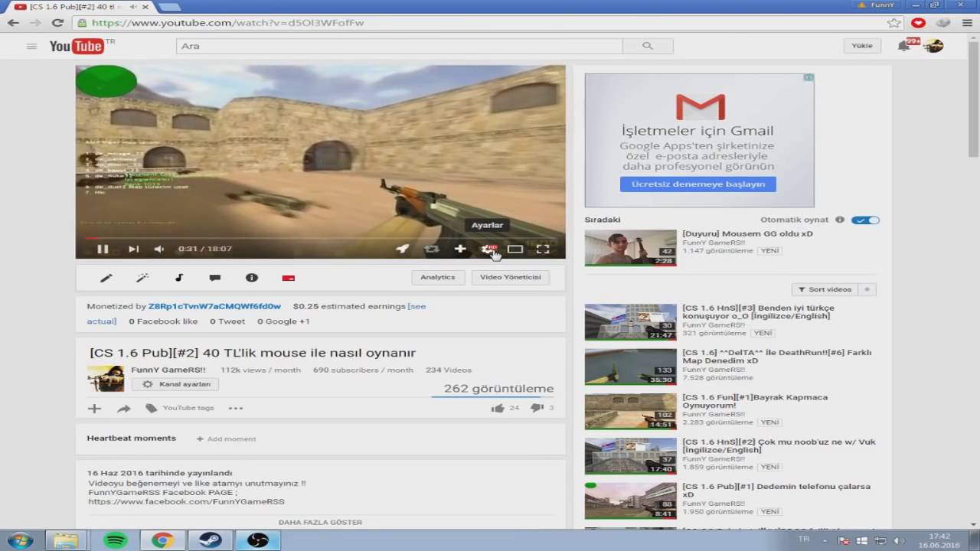
Task: Open the FunnY GameRS!! channel name
Action: click(x=168, y=370)
